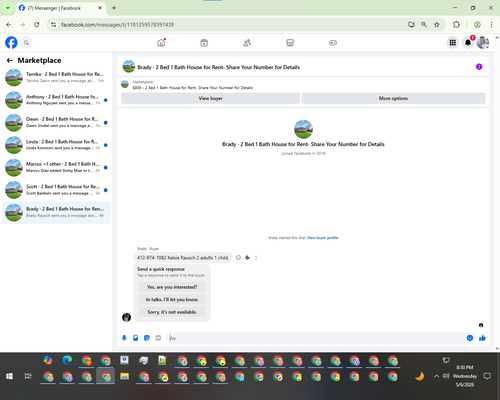The height and width of the screenshot is (400, 500).
Task: Go to Facebook Home feed icon
Action: click(161, 43)
